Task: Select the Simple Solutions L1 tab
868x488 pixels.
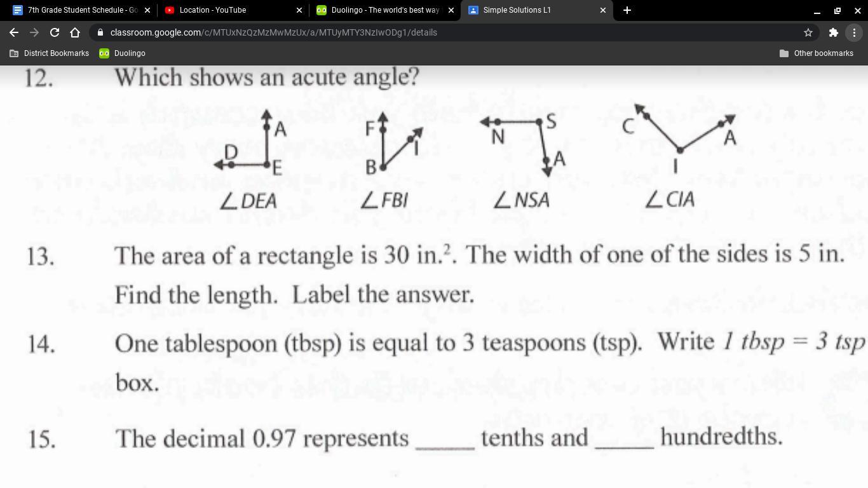Action: tap(538, 10)
